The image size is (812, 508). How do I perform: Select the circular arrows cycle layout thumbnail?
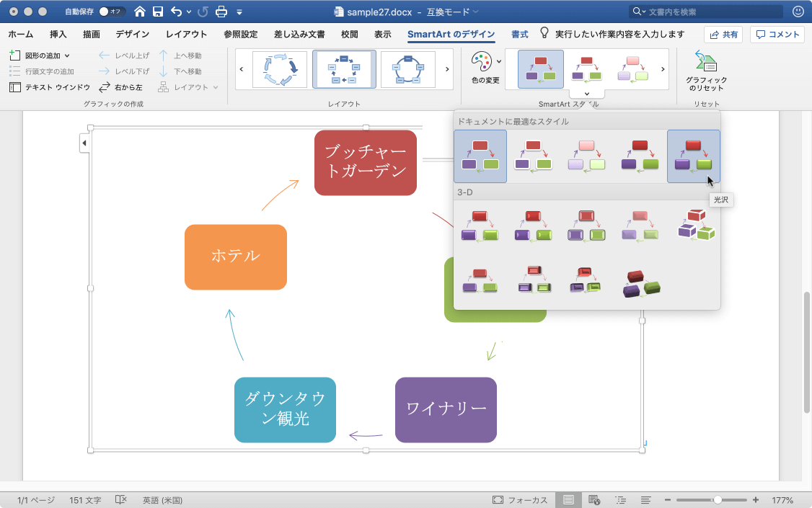pyautogui.click(x=280, y=69)
